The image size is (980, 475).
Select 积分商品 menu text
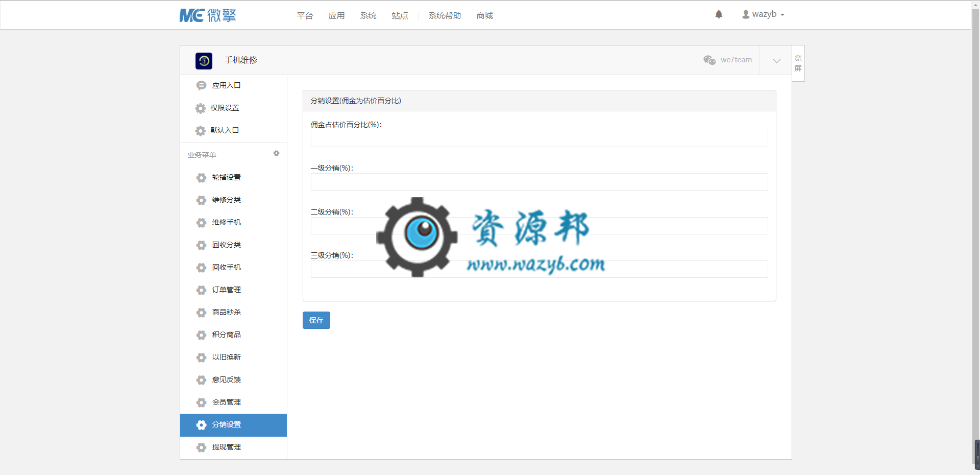pyautogui.click(x=226, y=335)
